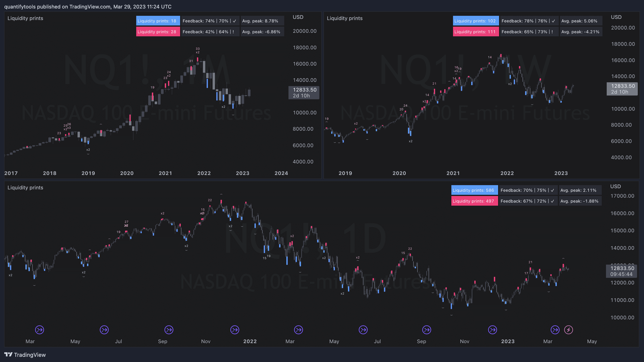
Task: Click blue 'Liquidity prints: 18' cell
Action: click(x=158, y=21)
